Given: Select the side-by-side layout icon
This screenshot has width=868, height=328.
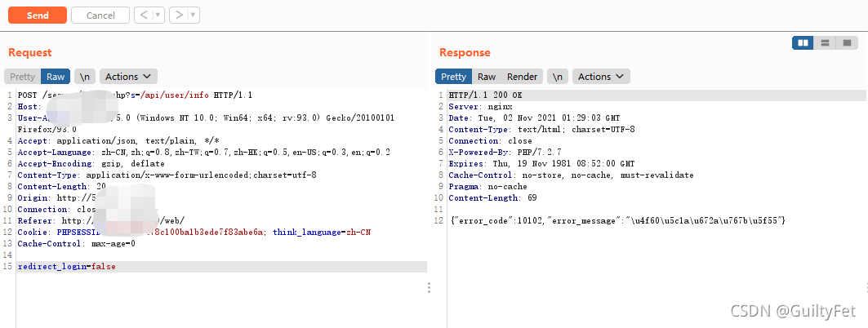Looking at the screenshot, I should 803,42.
